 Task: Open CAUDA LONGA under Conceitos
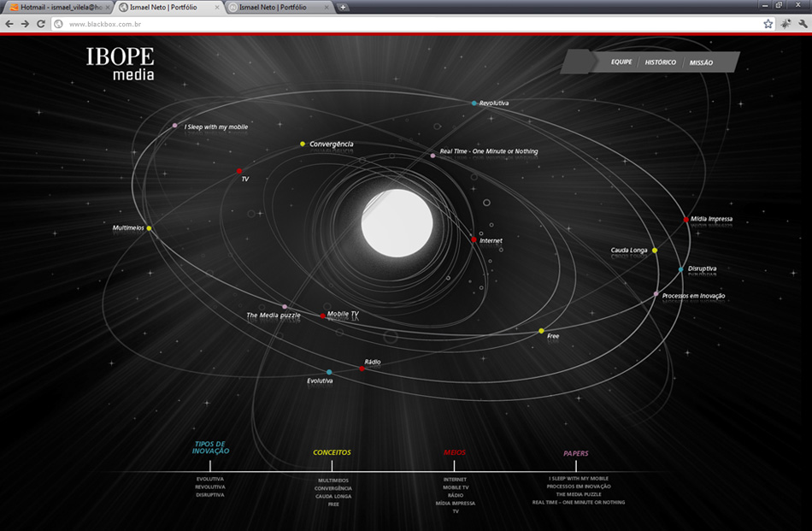click(333, 496)
